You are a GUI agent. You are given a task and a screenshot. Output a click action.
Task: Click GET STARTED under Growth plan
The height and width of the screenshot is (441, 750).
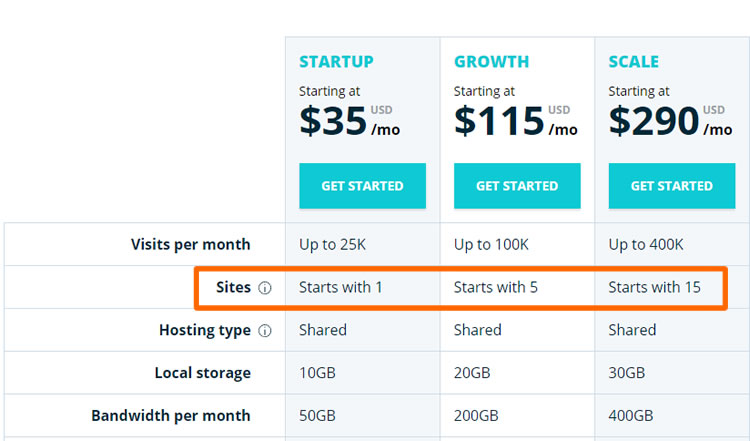[x=517, y=186]
